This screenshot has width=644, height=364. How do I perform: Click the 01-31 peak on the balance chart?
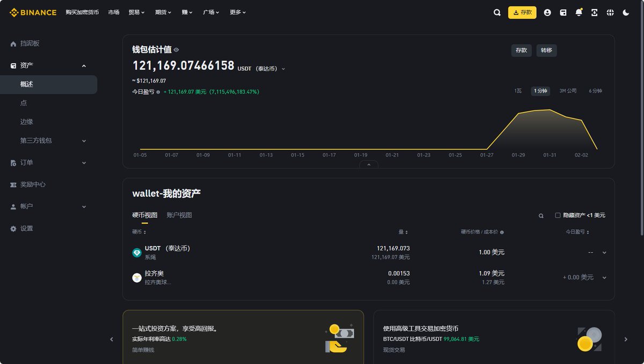click(549, 110)
